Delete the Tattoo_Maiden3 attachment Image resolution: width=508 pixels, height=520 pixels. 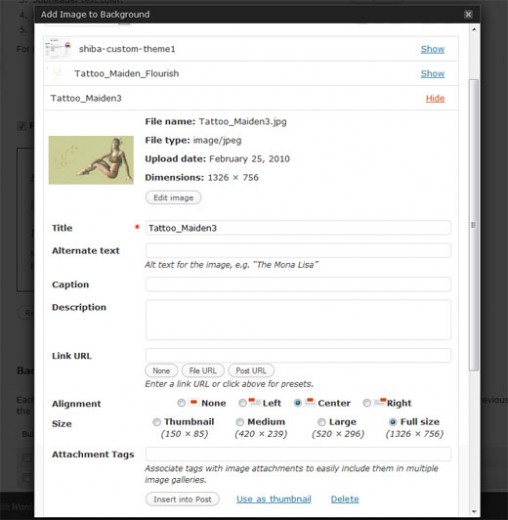[x=345, y=499]
